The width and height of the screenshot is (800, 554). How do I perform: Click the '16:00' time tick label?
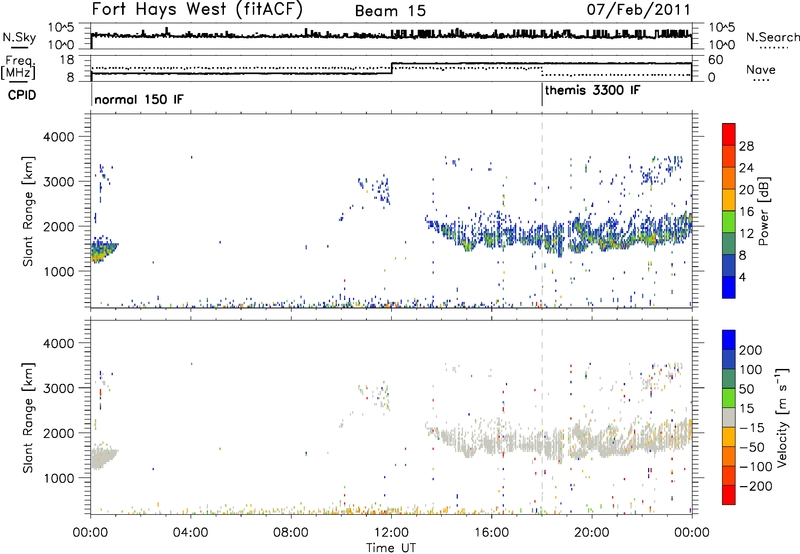[x=491, y=532]
